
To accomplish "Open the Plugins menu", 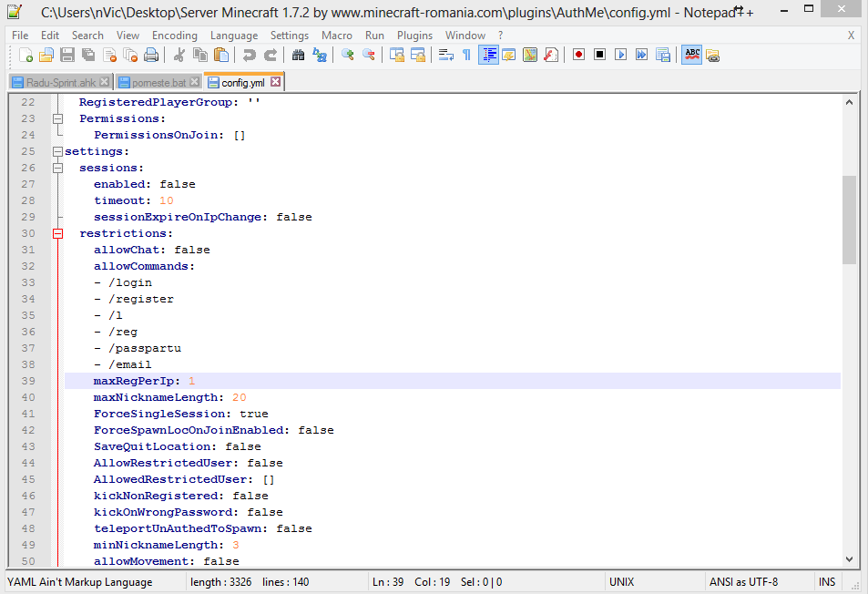I will pos(414,36).
